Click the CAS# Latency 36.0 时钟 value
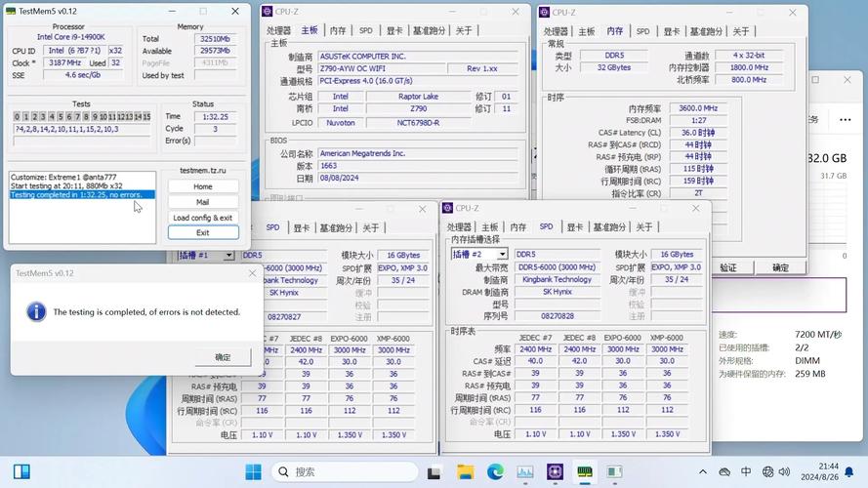868x488 pixels. (698, 133)
